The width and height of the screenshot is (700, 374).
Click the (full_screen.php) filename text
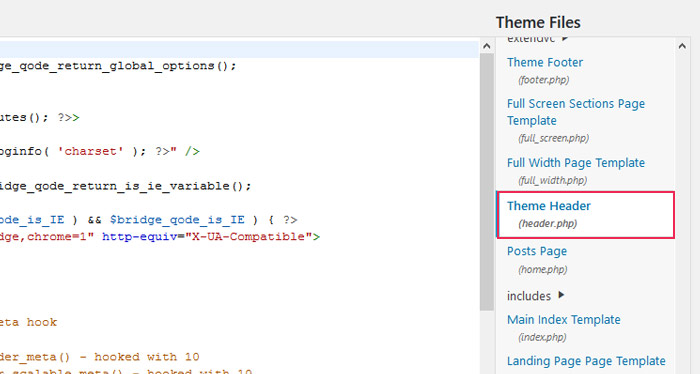coord(553,138)
